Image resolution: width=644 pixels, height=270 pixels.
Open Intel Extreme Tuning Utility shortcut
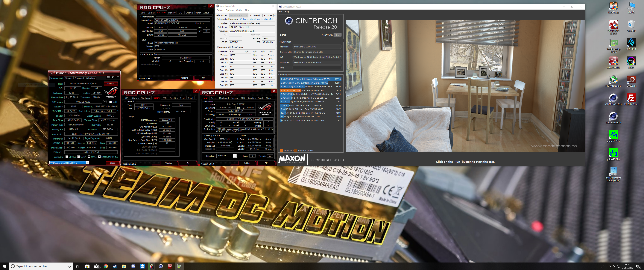(x=613, y=174)
